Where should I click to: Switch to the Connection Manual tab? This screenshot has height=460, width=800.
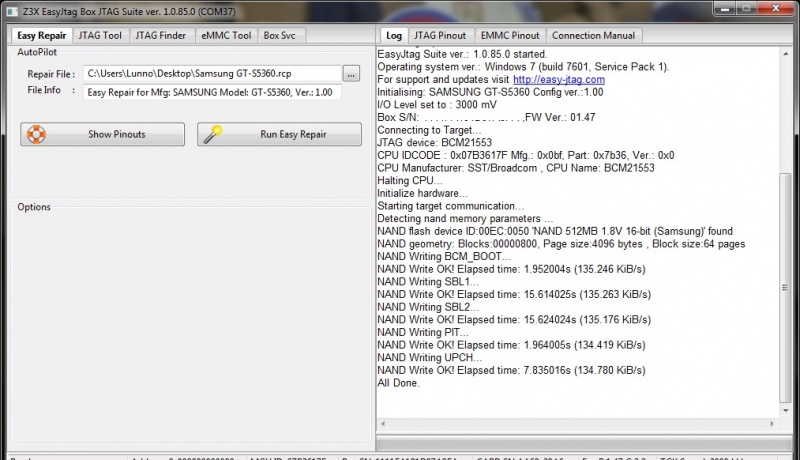(593, 35)
